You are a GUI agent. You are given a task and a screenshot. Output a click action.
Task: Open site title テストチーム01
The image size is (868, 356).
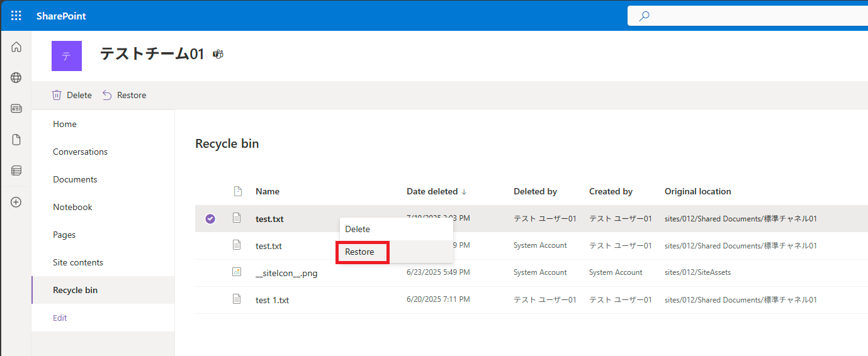(x=152, y=54)
